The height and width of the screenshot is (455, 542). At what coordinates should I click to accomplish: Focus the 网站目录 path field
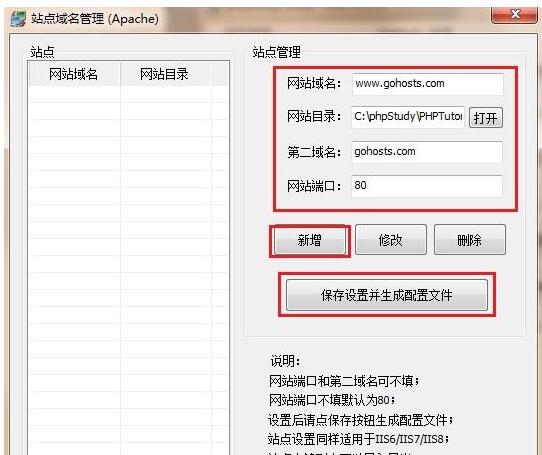click(408, 117)
